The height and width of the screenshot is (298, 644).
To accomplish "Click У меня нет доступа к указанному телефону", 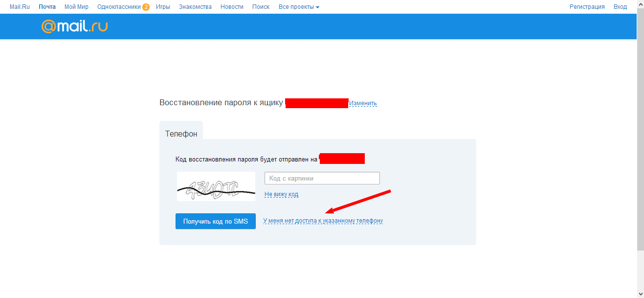I will click(x=323, y=221).
